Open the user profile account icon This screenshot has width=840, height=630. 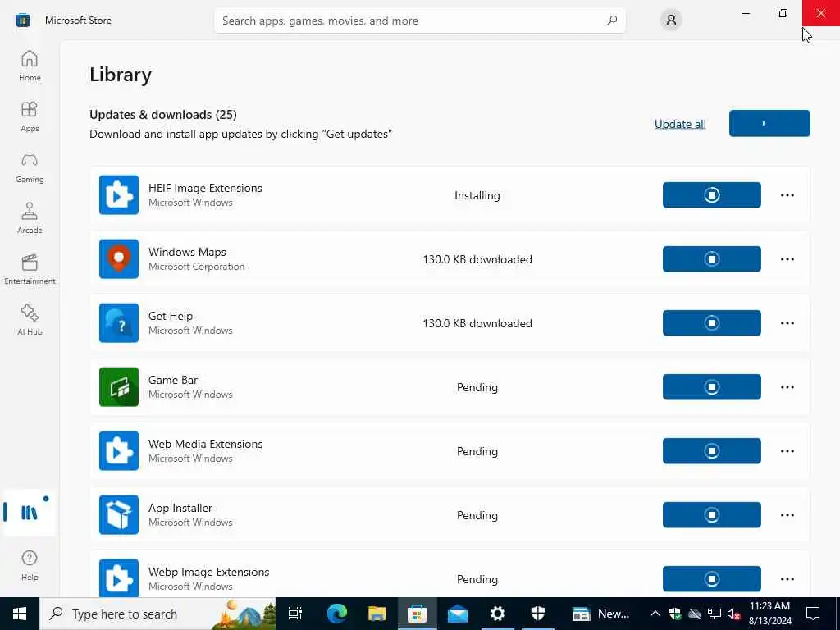(x=671, y=21)
